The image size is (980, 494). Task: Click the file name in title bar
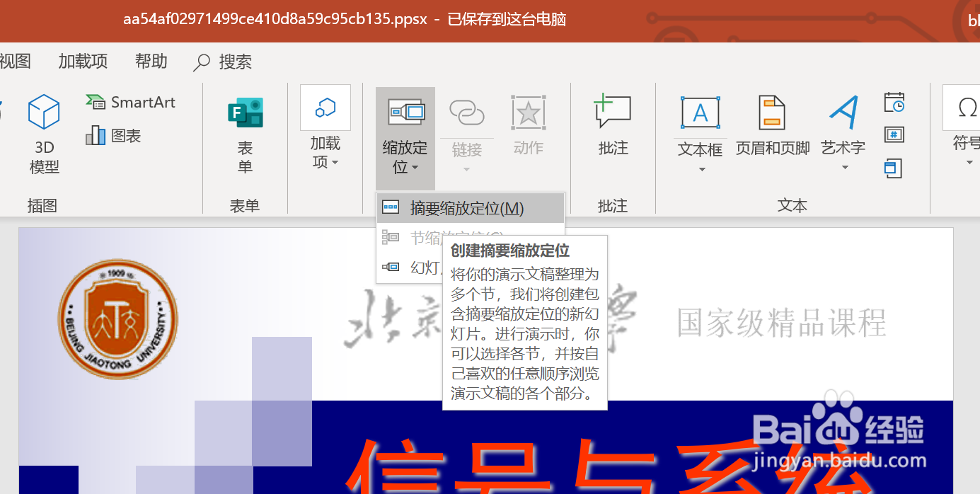pyautogui.click(x=275, y=19)
